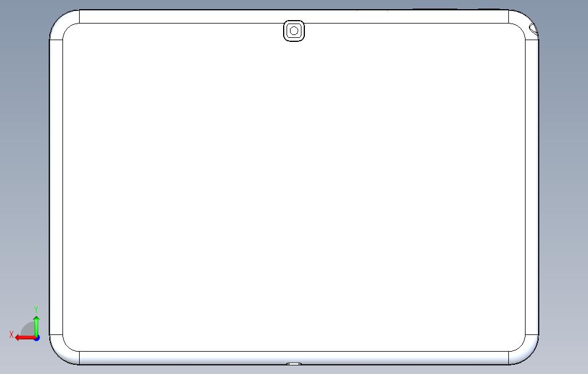
Task: Click the red X label beside the triad
Action: pyautogui.click(x=11, y=334)
